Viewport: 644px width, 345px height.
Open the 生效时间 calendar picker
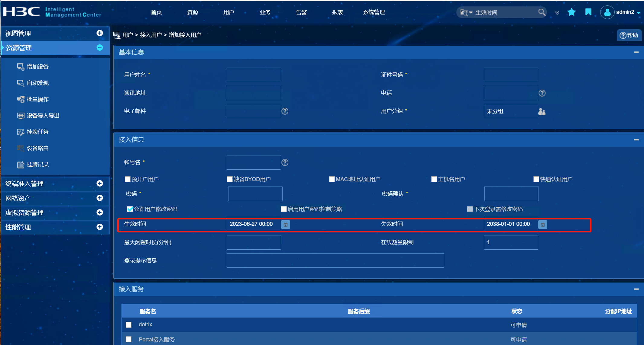point(286,225)
